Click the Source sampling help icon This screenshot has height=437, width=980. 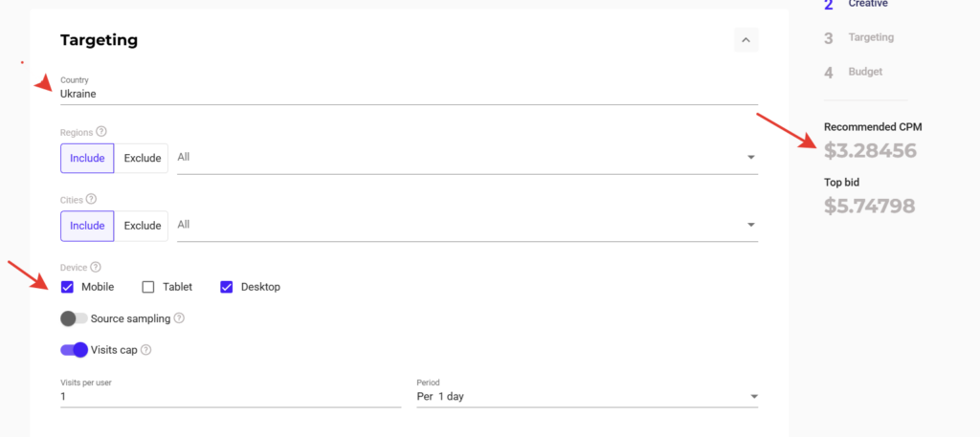click(x=179, y=318)
